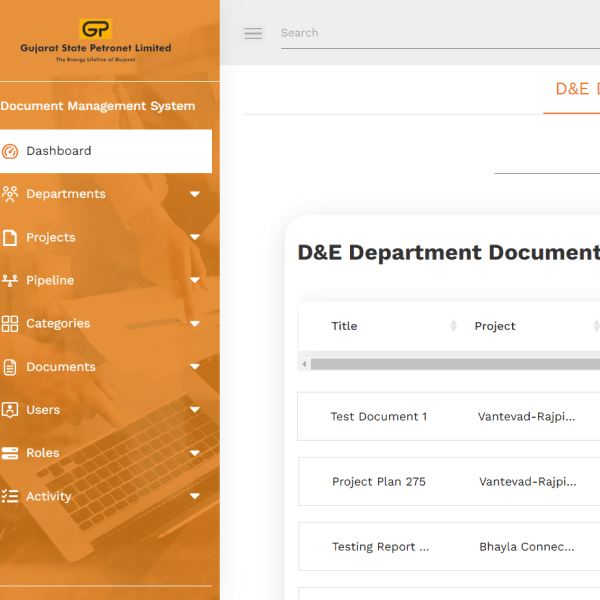Click the Roles icon in sidebar
This screenshot has width=600, height=600.
coord(10,453)
